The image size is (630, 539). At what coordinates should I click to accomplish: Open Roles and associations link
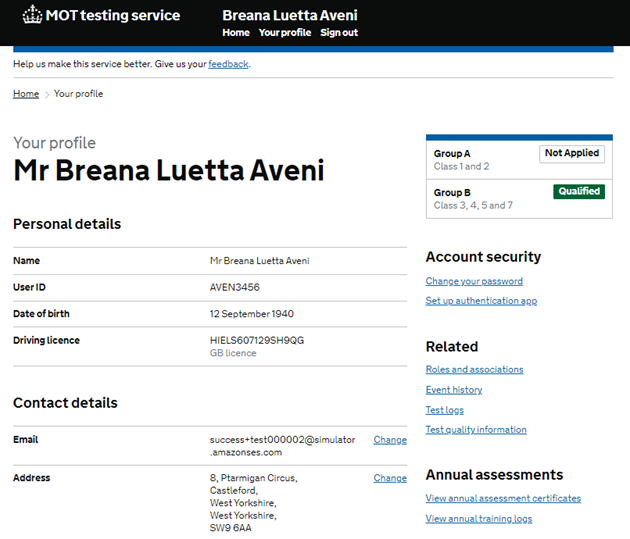click(x=475, y=370)
